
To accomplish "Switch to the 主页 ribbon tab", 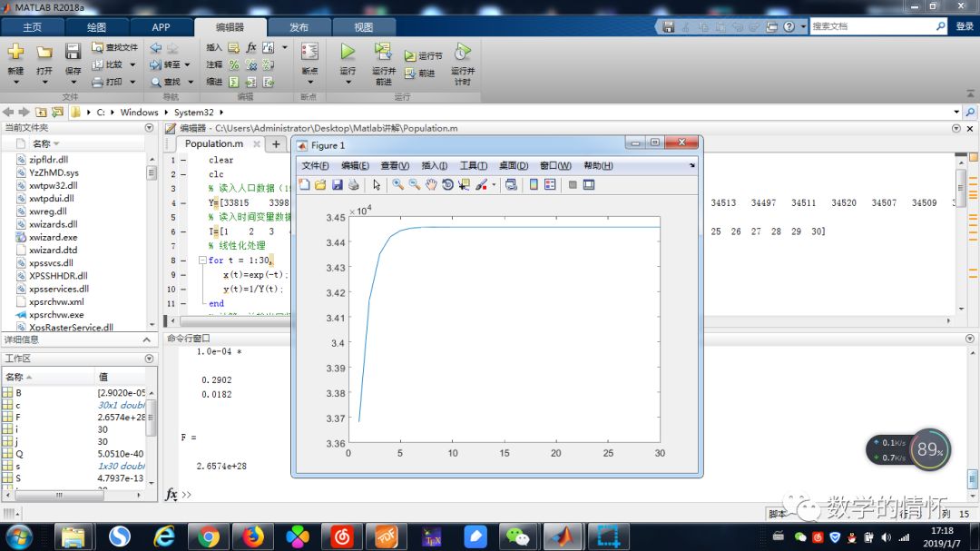I will point(33,27).
